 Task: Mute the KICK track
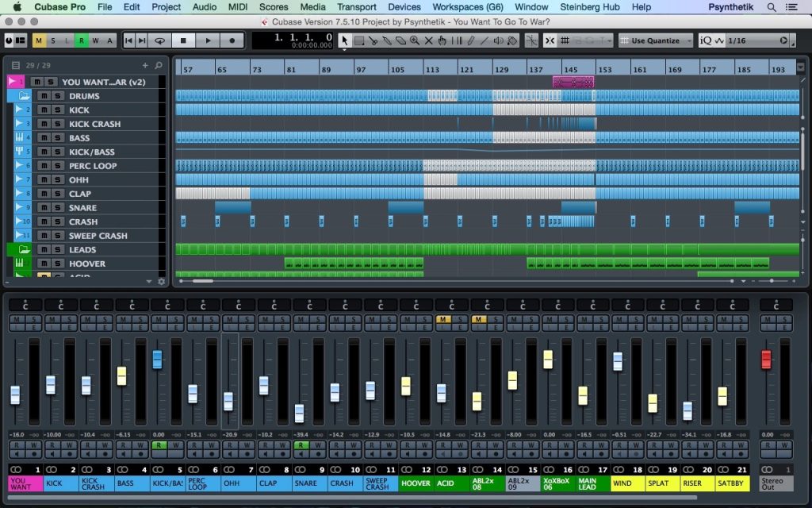(44, 110)
